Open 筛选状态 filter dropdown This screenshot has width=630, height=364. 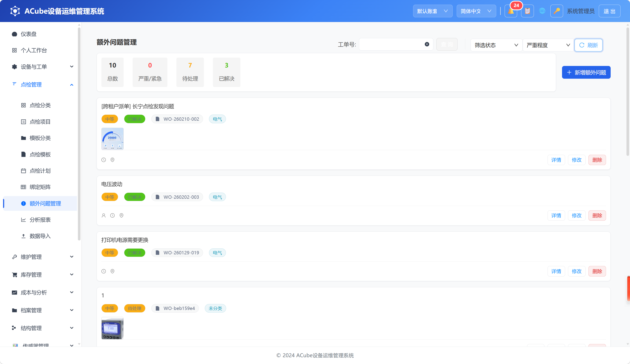pos(496,45)
